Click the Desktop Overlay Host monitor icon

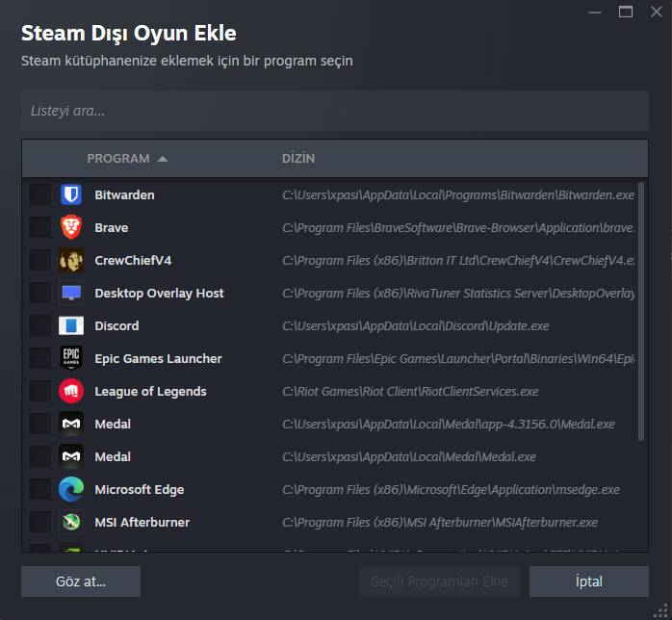[x=71, y=293]
